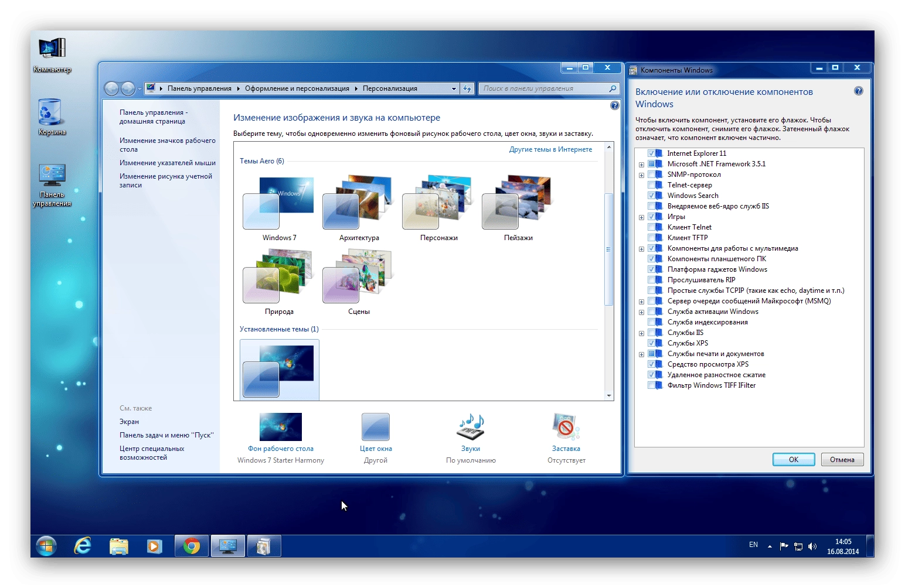Screen dimensions: 905x588
Task: Select the Персонажи theme
Action: coord(438,208)
